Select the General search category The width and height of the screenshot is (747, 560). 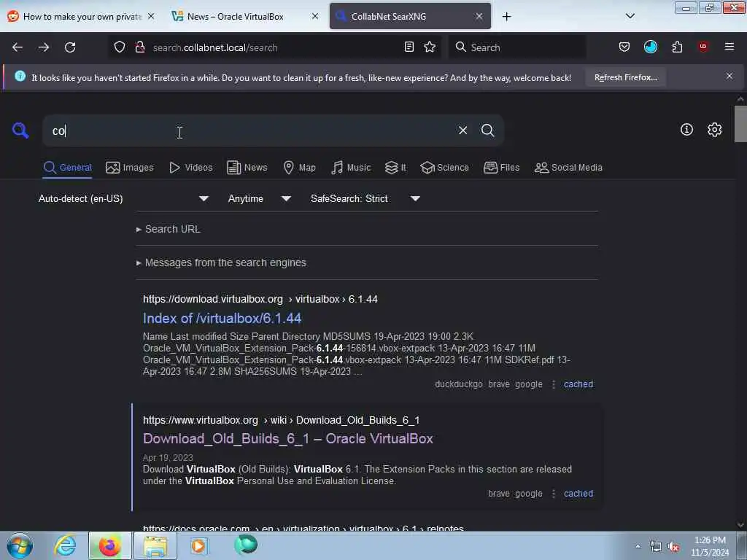[x=67, y=168]
